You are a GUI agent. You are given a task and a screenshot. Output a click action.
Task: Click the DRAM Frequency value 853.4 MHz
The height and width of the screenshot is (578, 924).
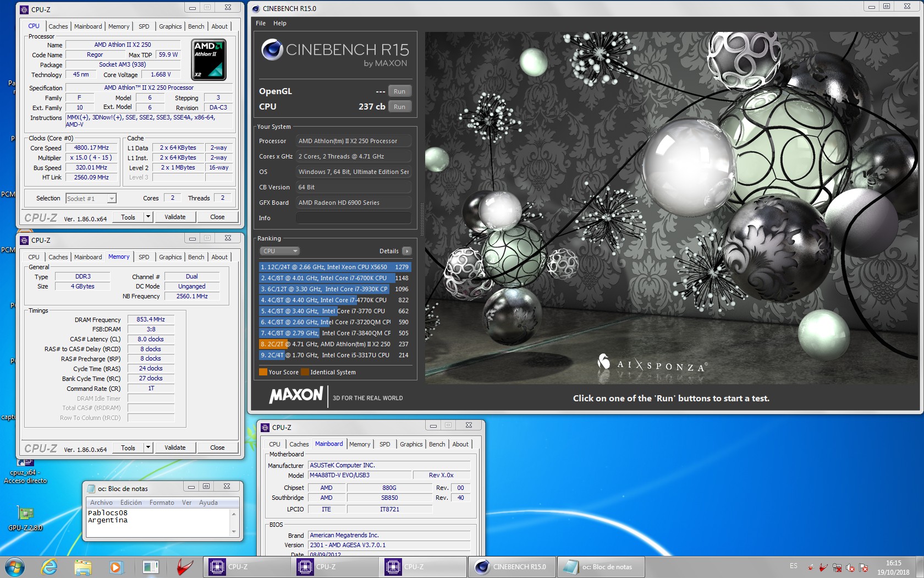(x=151, y=319)
